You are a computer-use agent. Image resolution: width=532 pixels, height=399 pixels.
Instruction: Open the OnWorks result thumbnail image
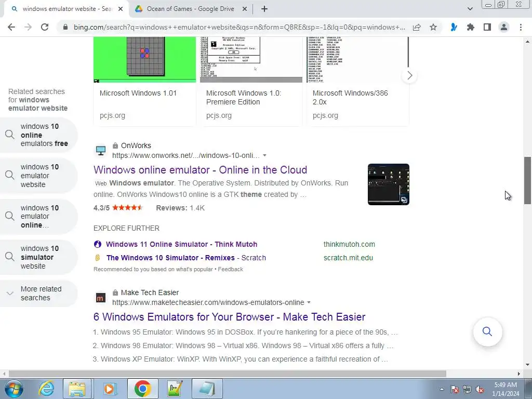pos(389,184)
